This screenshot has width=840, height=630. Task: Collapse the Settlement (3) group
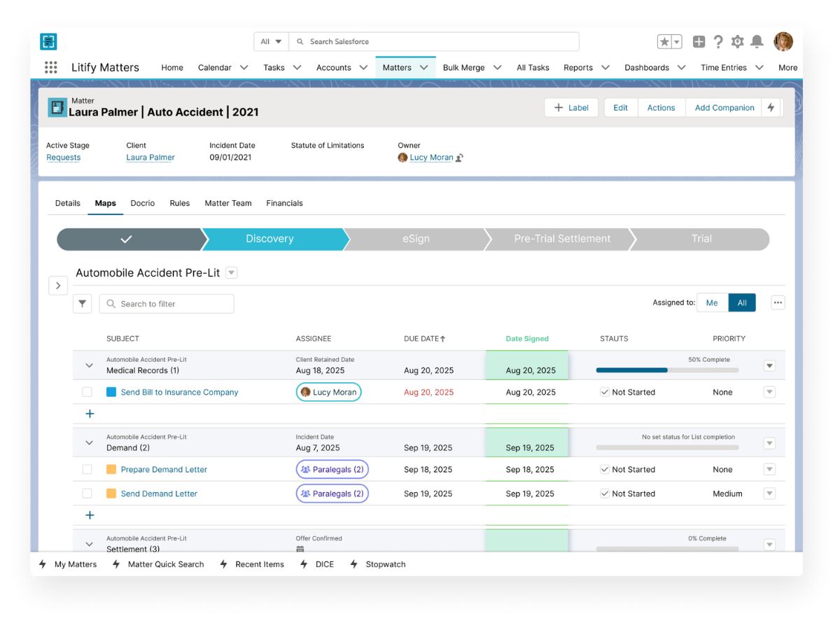89,544
